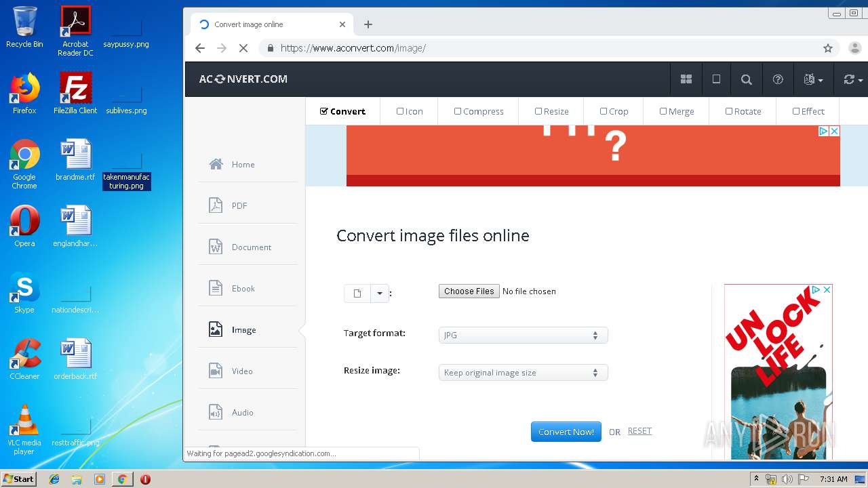Click the Choose Files button
Screen dimensions: 868x488
coord(469,291)
